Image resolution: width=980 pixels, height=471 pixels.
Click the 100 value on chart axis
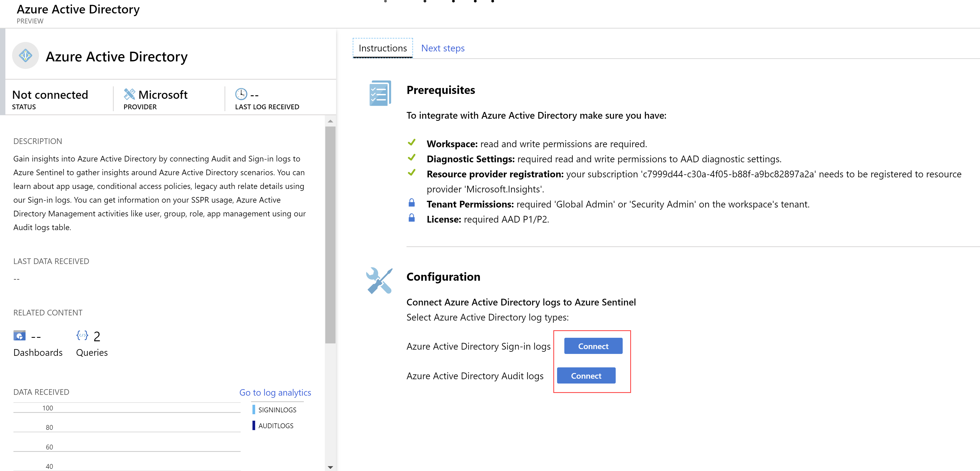pos(48,408)
